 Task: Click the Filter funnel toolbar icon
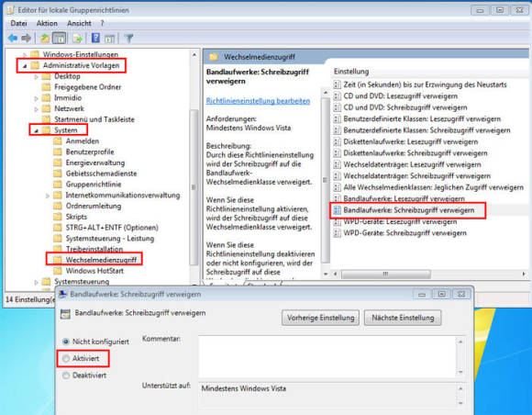click(128, 39)
